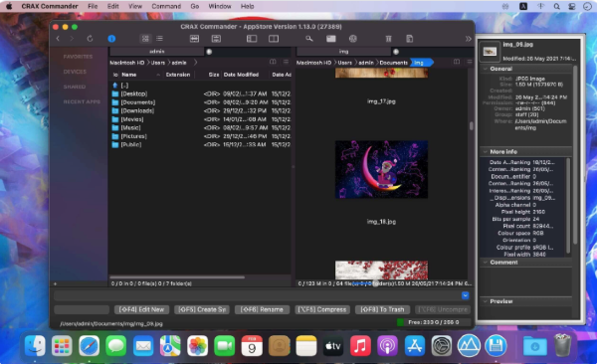This screenshot has width=597, height=364.
Task: Collapse the General section in inspector
Action: 486,69
